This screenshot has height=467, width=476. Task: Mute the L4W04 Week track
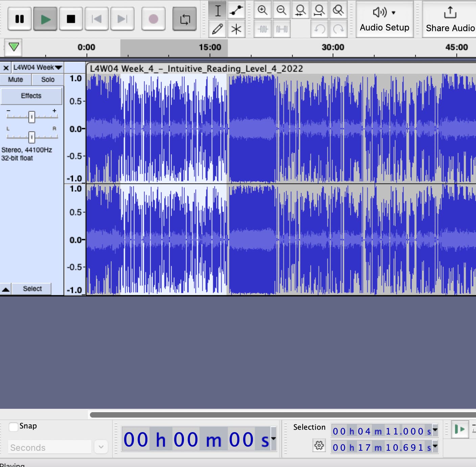16,80
